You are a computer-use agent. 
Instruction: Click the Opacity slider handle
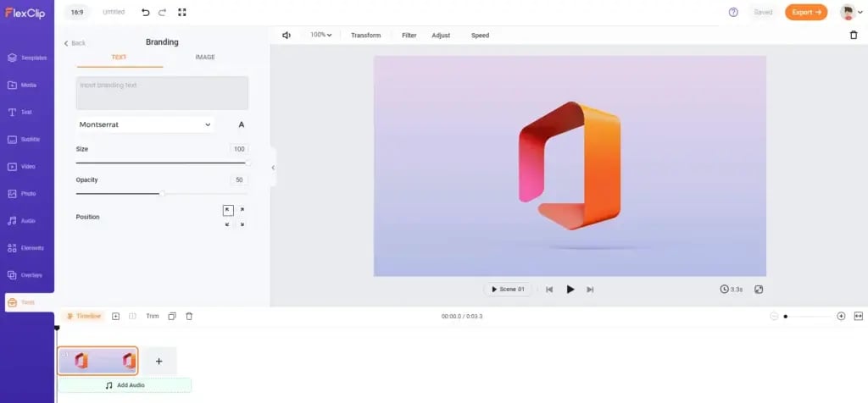pyautogui.click(x=163, y=194)
